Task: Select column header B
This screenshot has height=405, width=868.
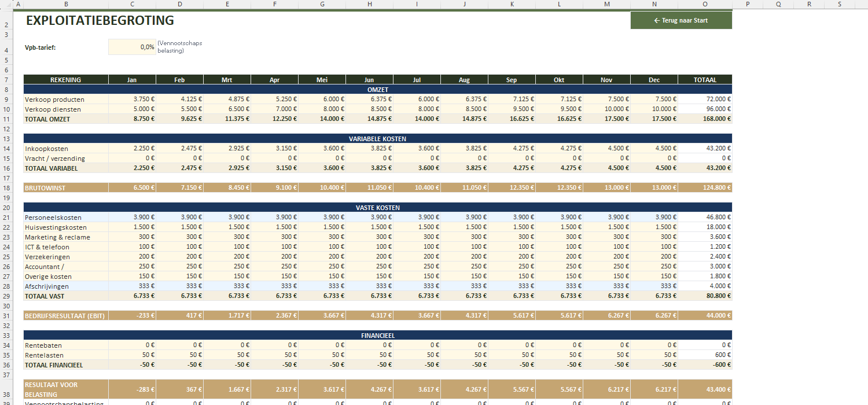Action: pyautogui.click(x=66, y=4)
